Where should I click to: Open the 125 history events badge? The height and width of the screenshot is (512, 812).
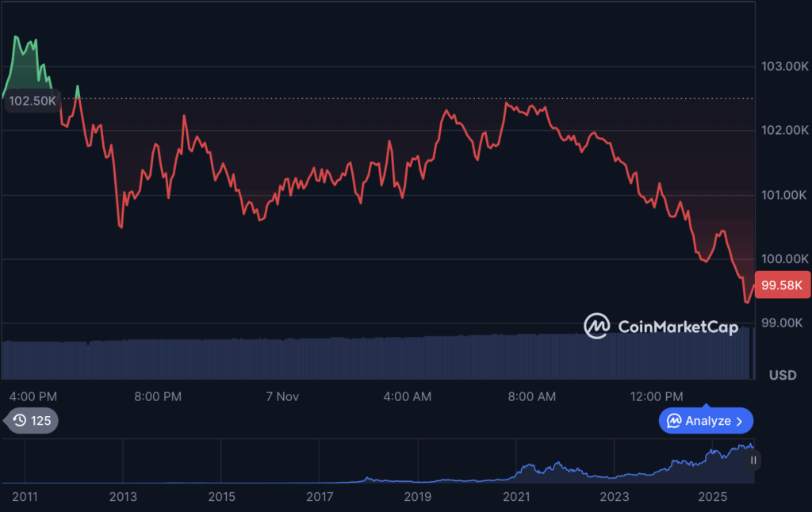tap(32, 421)
